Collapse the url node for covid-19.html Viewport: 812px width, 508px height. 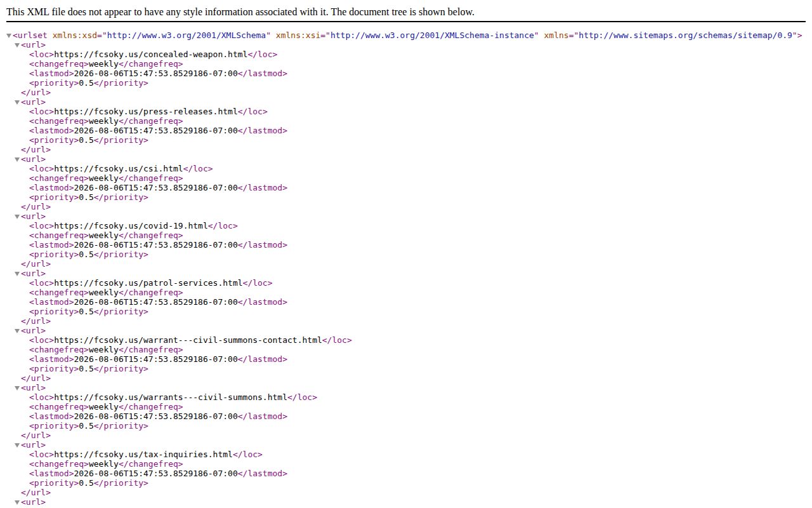[17, 217]
